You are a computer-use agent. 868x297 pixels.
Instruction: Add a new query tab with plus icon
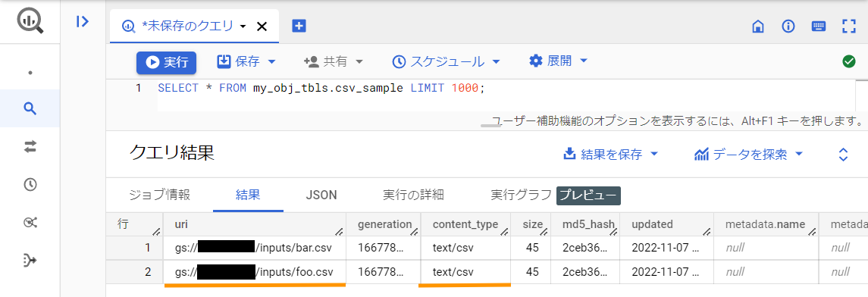(299, 26)
